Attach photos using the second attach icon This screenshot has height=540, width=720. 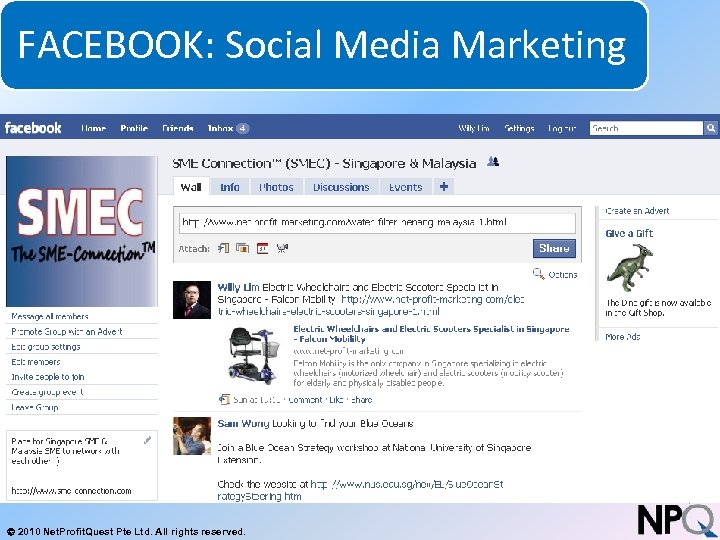(242, 248)
